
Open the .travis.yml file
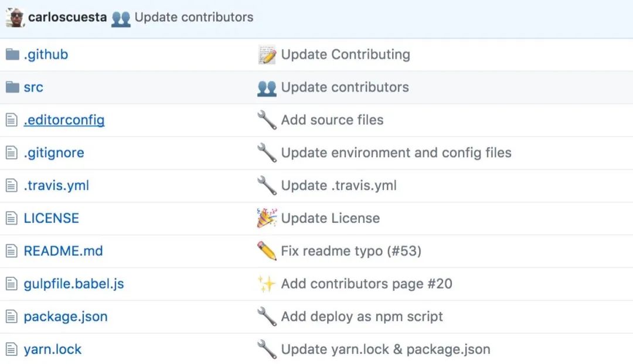56,185
